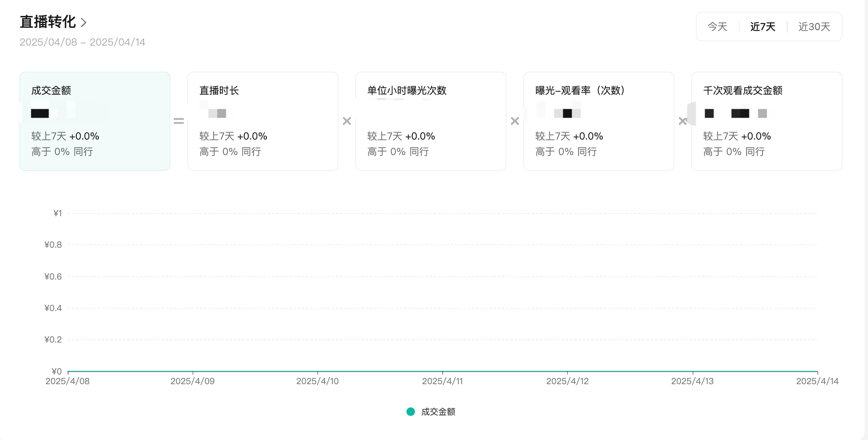Click the 2025/4/08 axis date on chart
The image size is (868, 440).
67,381
